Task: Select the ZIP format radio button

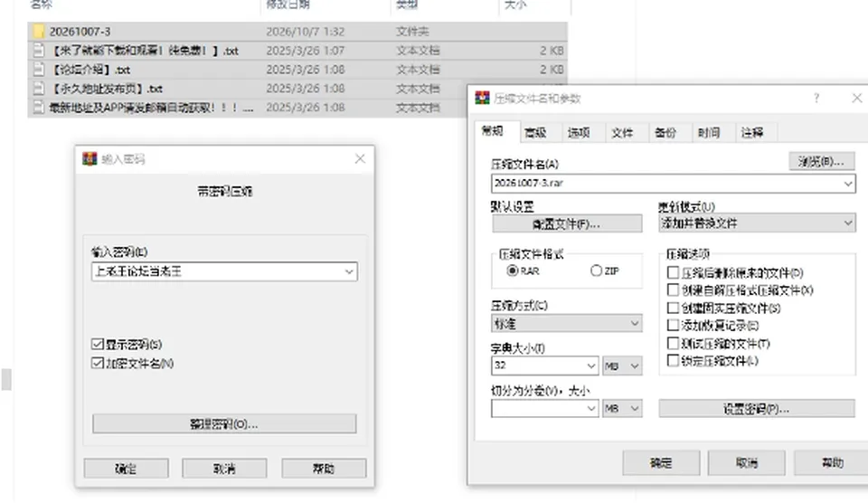Action: coord(596,270)
